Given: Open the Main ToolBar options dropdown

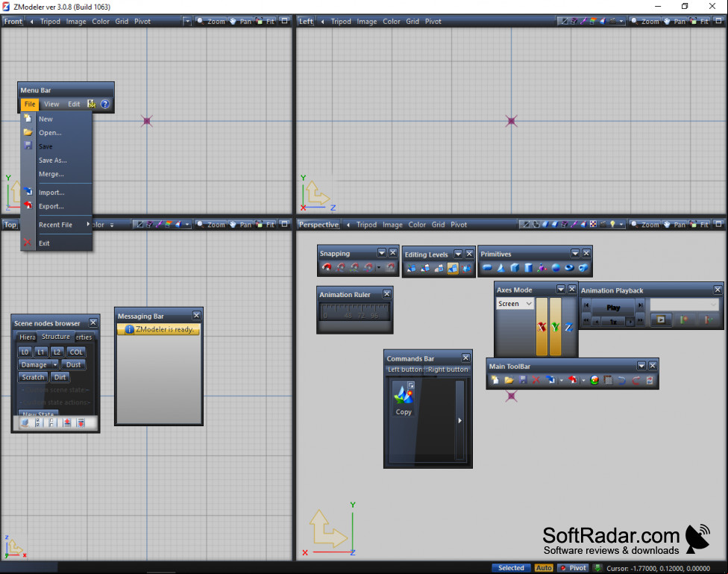Looking at the screenshot, I should [x=641, y=366].
